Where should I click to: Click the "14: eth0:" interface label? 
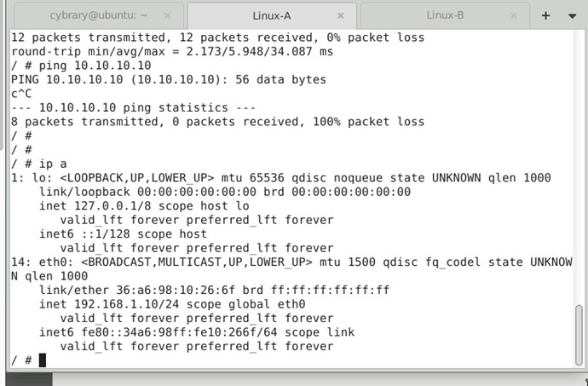37,262
